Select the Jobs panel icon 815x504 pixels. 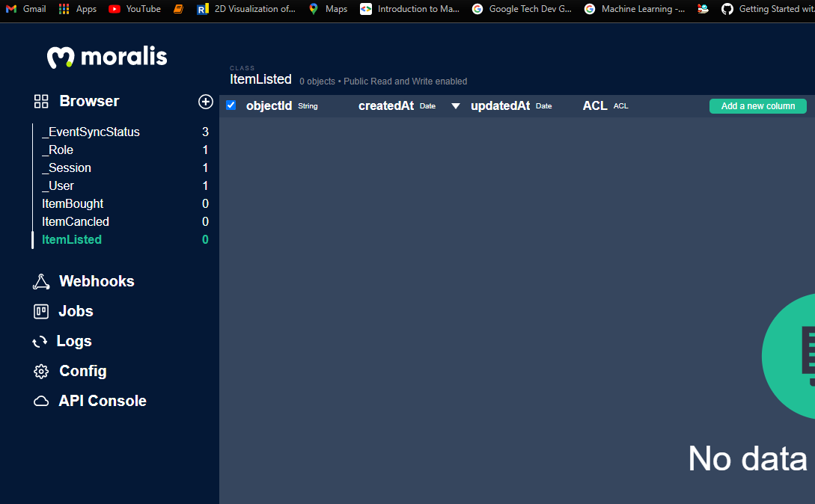pyautogui.click(x=41, y=311)
